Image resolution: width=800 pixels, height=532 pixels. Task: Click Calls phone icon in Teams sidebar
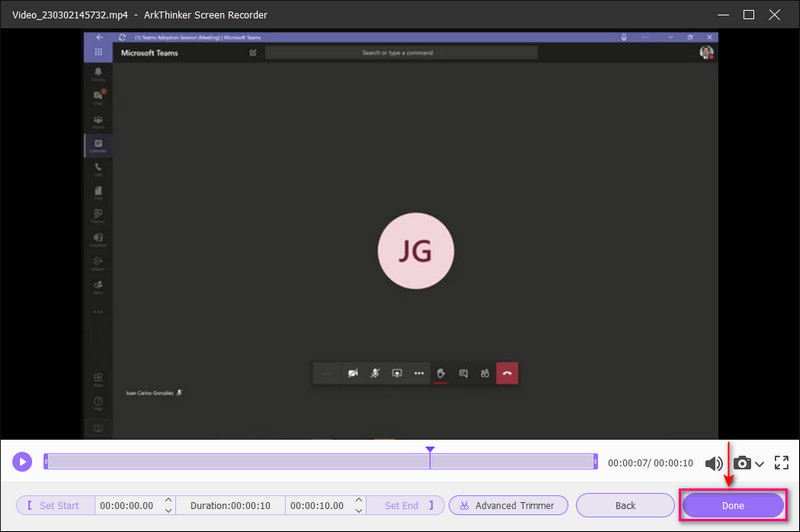98,169
